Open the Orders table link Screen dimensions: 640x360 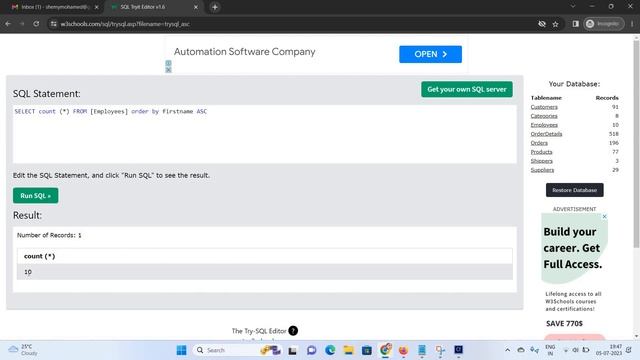point(539,143)
